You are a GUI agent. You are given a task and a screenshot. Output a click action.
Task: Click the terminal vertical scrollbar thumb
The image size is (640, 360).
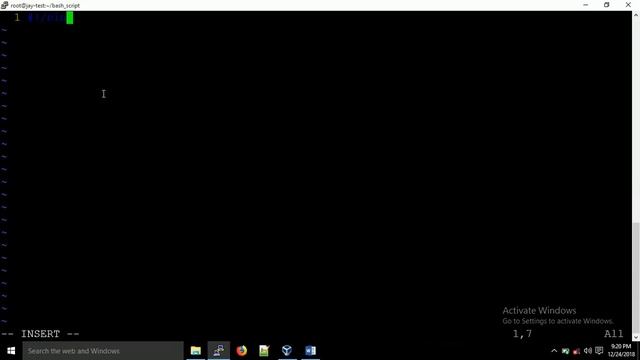(x=636, y=278)
